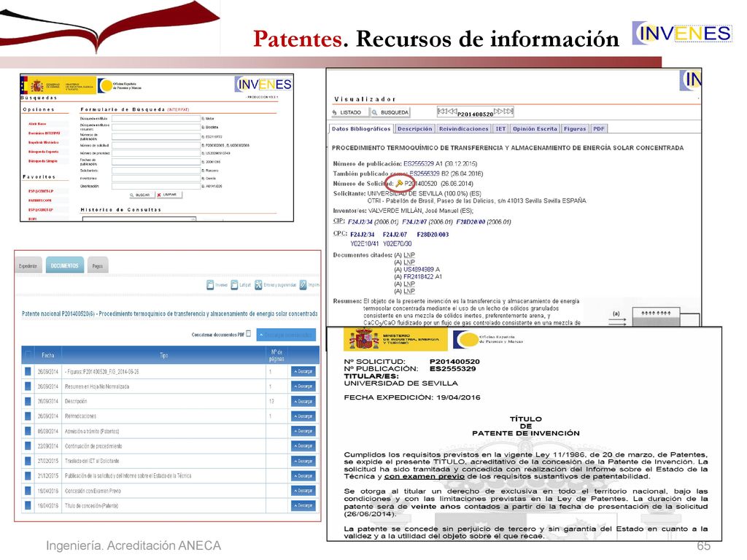Select checkbox for Resumen en Hoja No Normalizada

pos(28,386)
